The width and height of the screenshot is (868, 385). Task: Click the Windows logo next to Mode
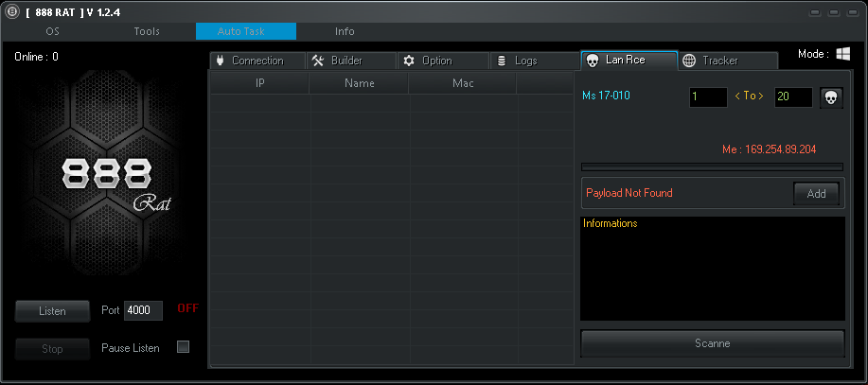[x=841, y=55]
